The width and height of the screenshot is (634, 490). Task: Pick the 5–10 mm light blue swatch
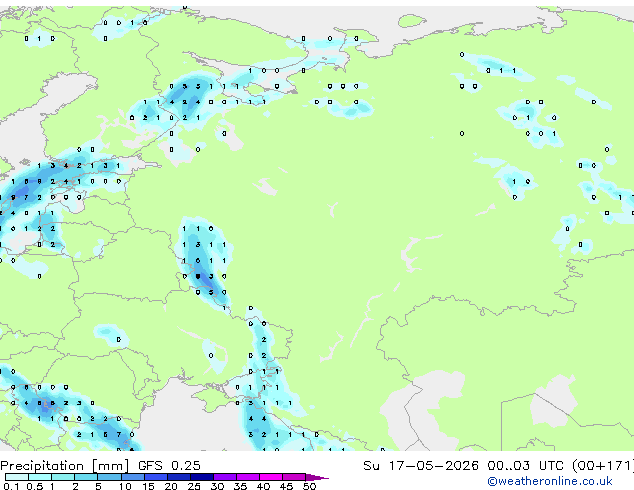point(109,477)
